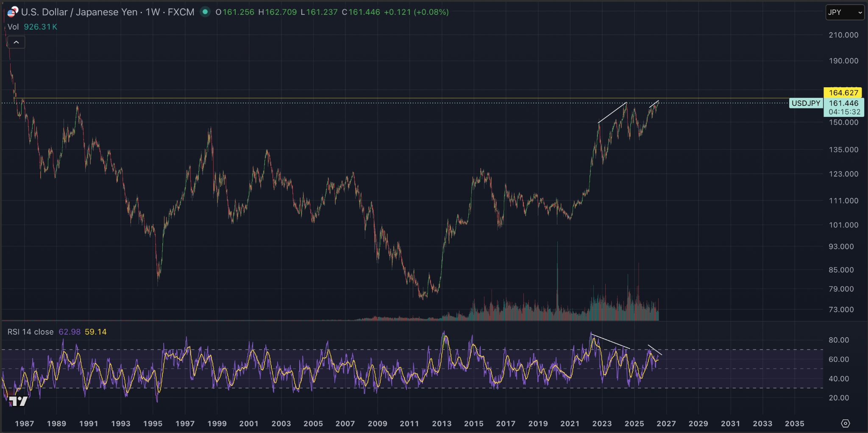Click the "2013" time axis label
The height and width of the screenshot is (433, 868).
442,423
